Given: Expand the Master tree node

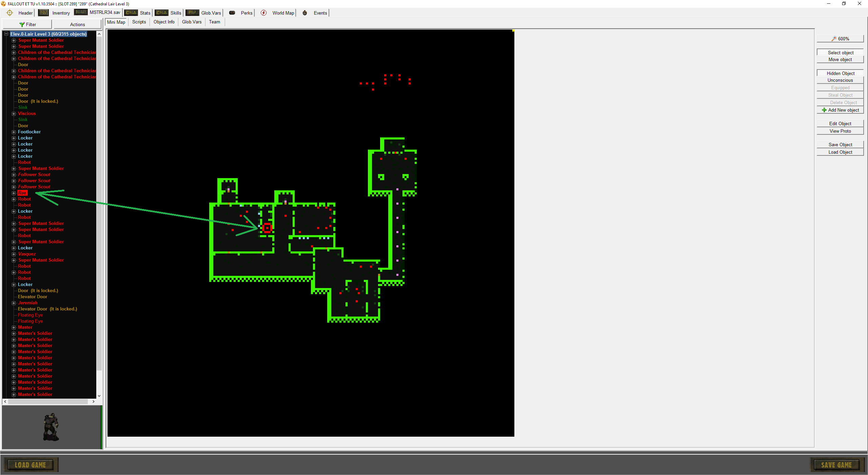Looking at the screenshot, I should [x=14, y=327].
